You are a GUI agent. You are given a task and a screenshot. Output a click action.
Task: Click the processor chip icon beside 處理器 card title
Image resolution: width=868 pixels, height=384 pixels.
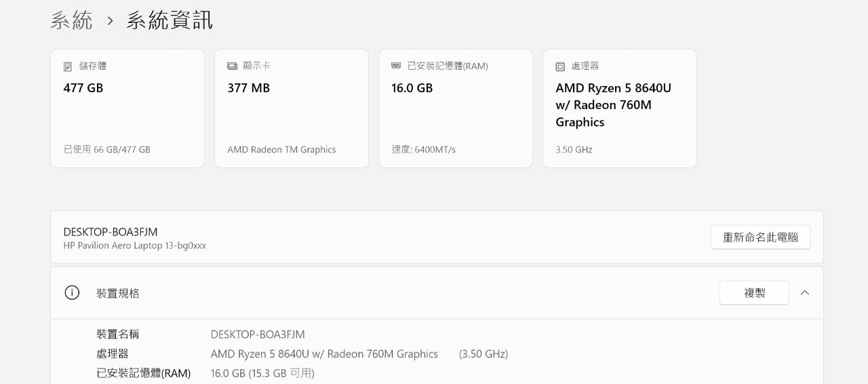pyautogui.click(x=560, y=66)
